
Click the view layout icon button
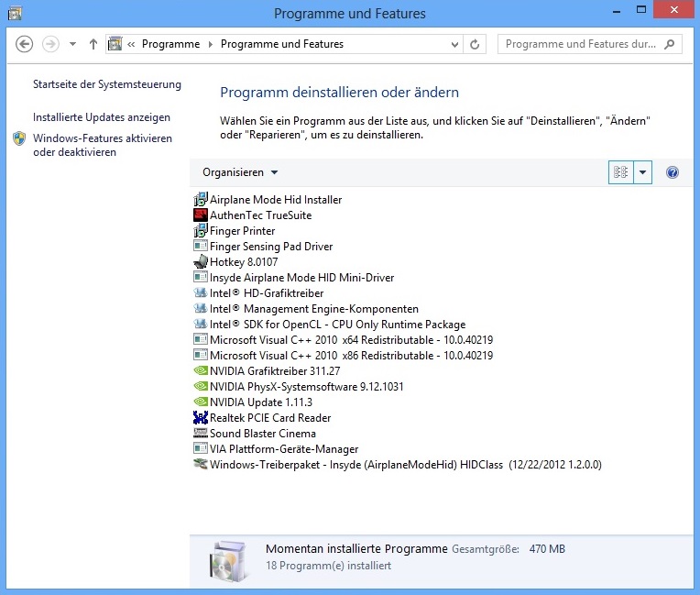click(620, 172)
